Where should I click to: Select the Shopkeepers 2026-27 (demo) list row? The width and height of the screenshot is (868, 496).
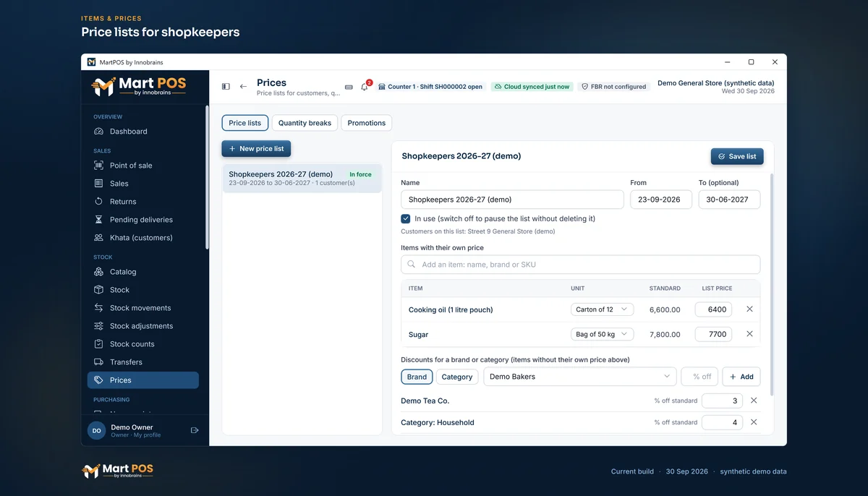(x=302, y=178)
